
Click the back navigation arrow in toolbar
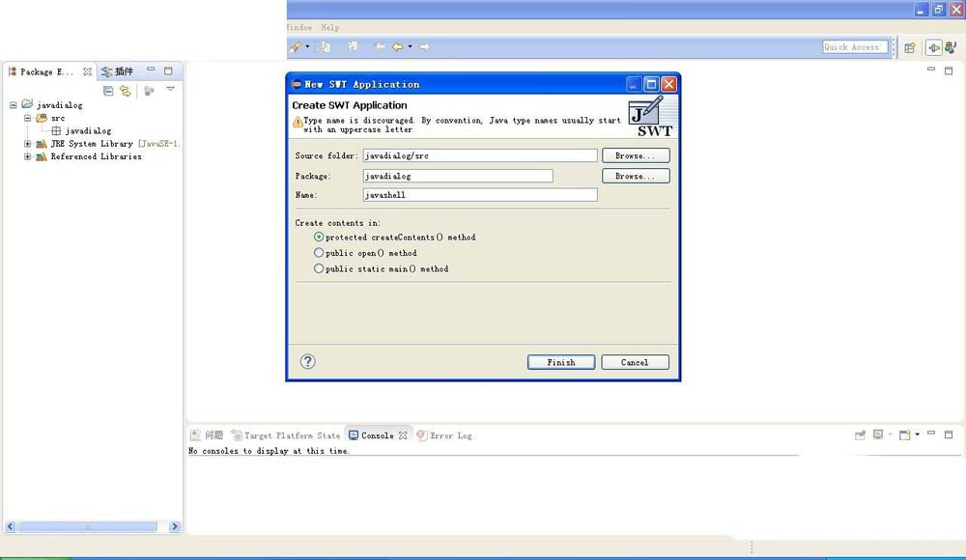(x=396, y=46)
